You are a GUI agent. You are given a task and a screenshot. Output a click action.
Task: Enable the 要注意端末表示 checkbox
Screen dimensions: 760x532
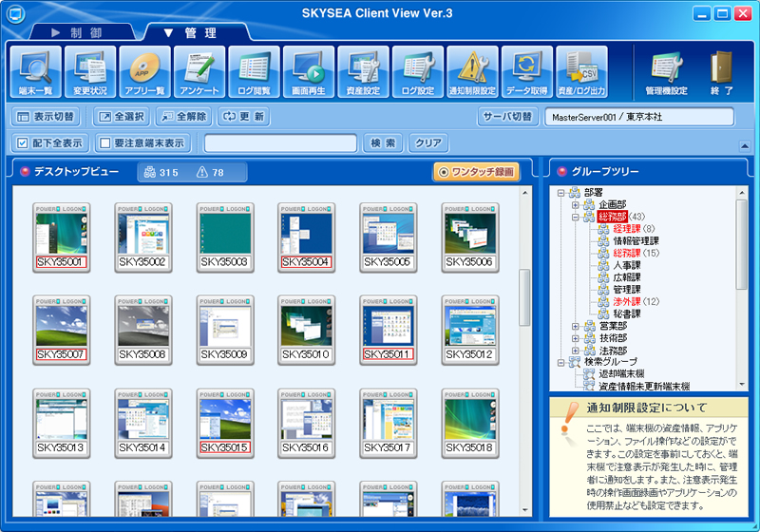[104, 142]
